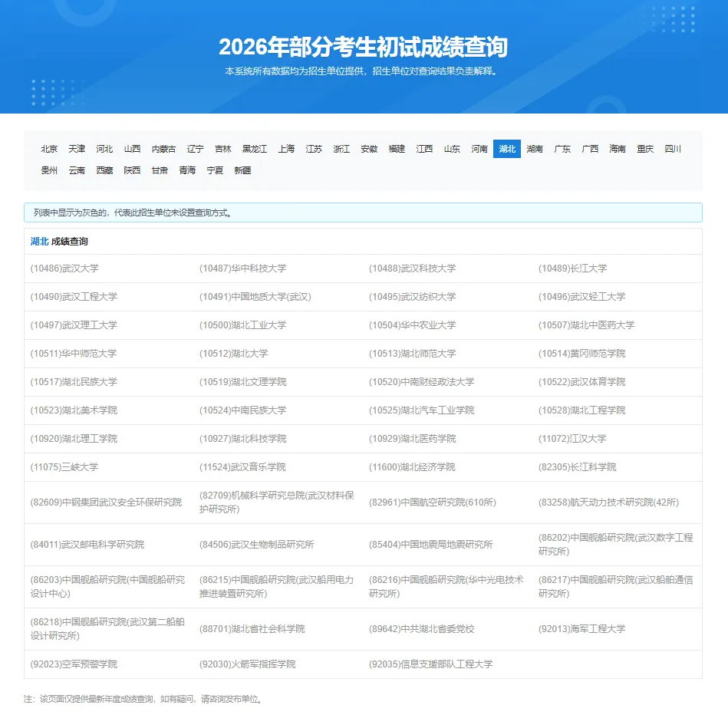Open (10504)华中农业大学 entry
728x715 pixels.
pyautogui.click(x=412, y=325)
